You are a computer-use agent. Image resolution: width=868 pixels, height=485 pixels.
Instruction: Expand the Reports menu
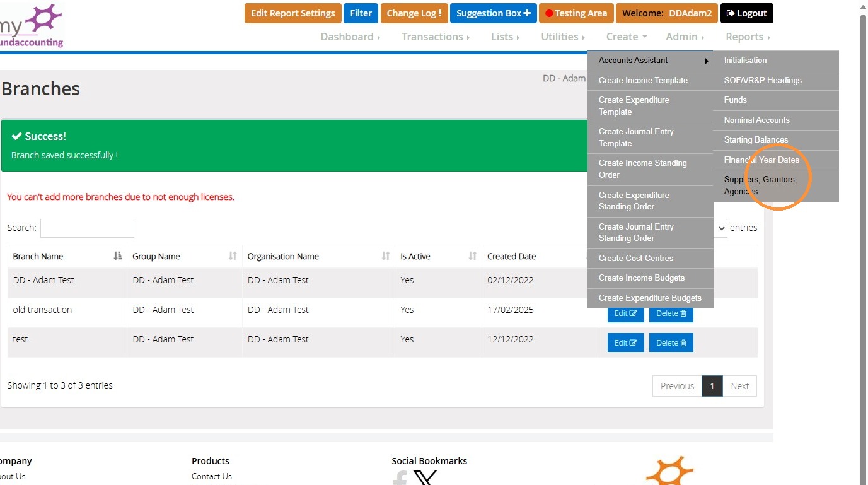tap(748, 37)
